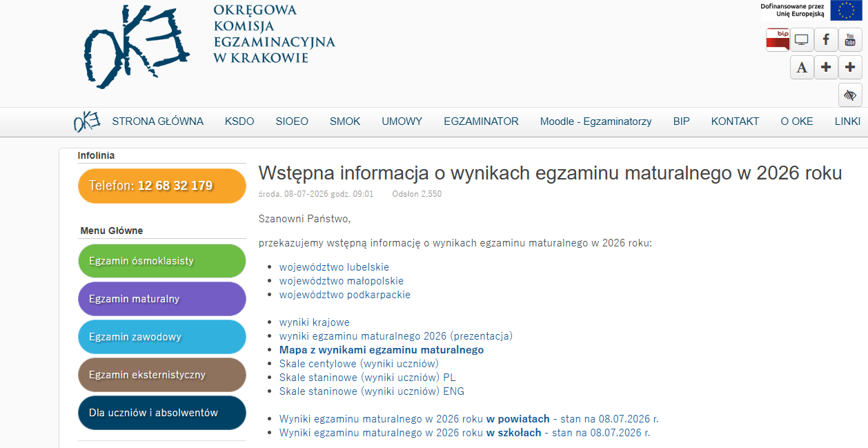868x448 pixels.
Task: Open Dla uczniów i absolwentów button
Action: tap(162, 413)
